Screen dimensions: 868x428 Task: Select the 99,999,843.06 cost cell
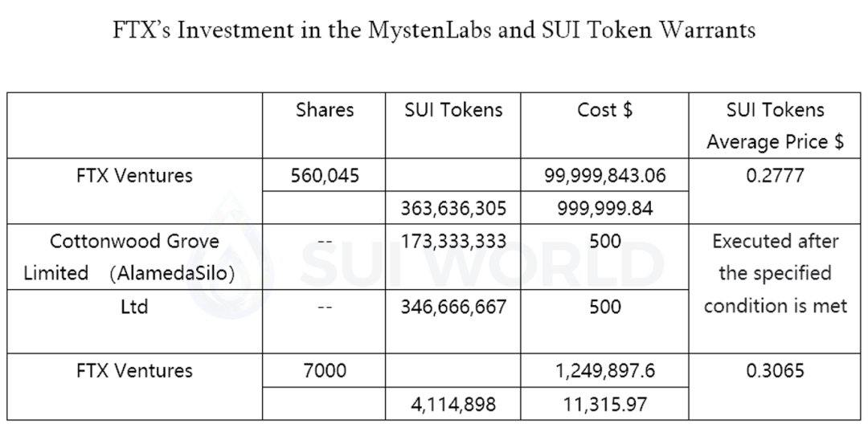[604, 176]
